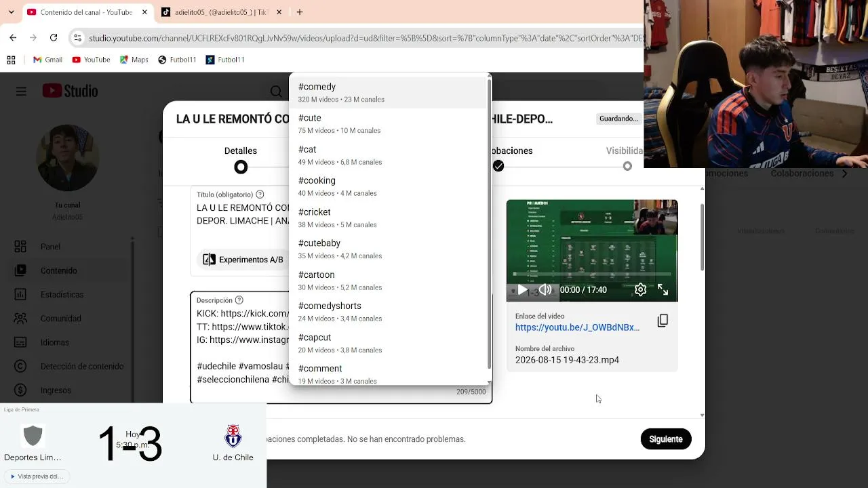Open the Comunidad icon in sidebar

(20, 319)
